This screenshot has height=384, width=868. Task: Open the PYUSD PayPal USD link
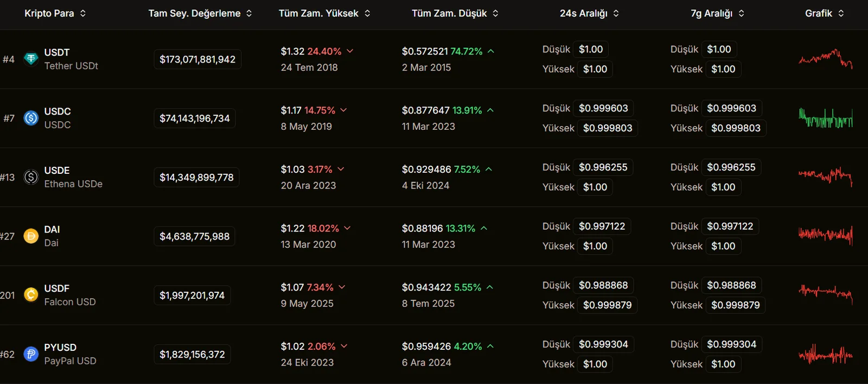coord(69,354)
